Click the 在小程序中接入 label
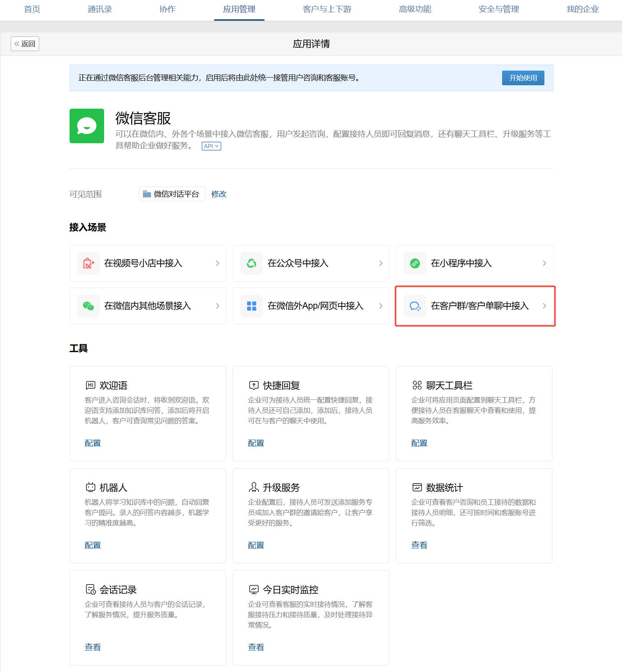 [x=461, y=263]
